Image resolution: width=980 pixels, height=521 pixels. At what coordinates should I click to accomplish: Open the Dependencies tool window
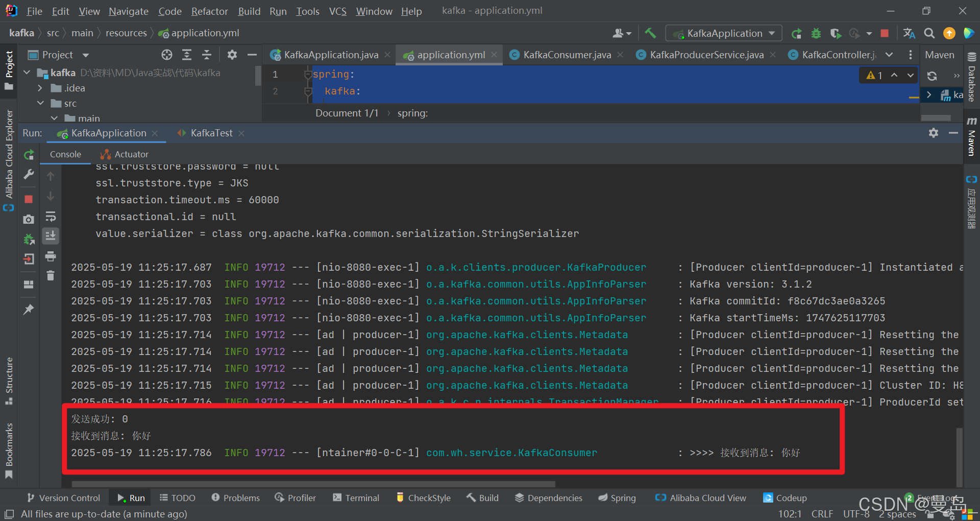click(x=549, y=498)
